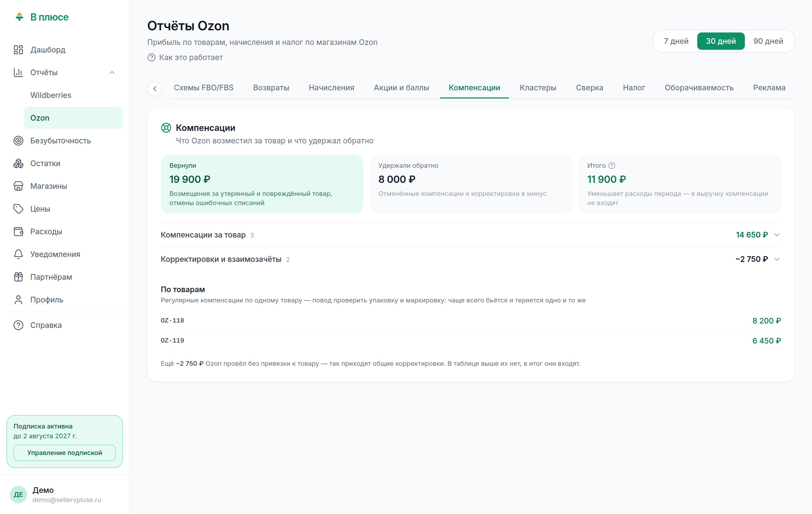Click the 8 200 ₽ amount
This screenshot has height=514, width=812.
point(767,321)
